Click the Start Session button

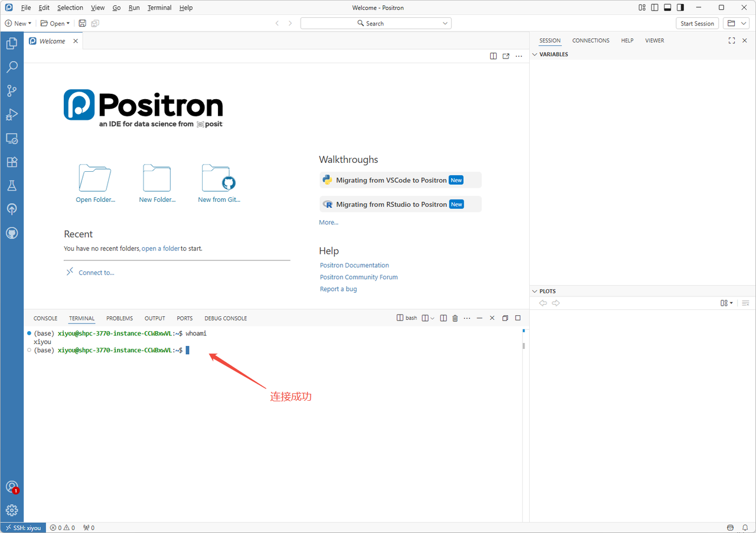pos(697,23)
